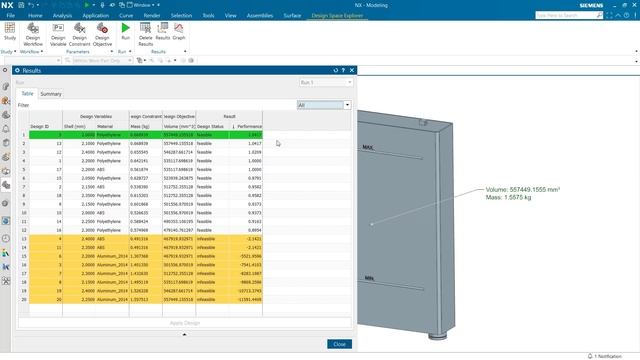The width and height of the screenshot is (640, 360).
Task: Expand the Study group dropdown arrow
Action: click(x=15, y=51)
